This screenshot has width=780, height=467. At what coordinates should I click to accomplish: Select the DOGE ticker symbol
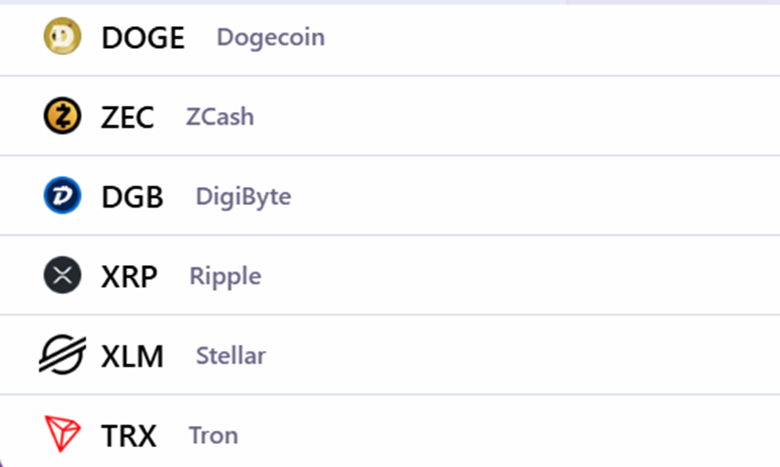tap(143, 38)
